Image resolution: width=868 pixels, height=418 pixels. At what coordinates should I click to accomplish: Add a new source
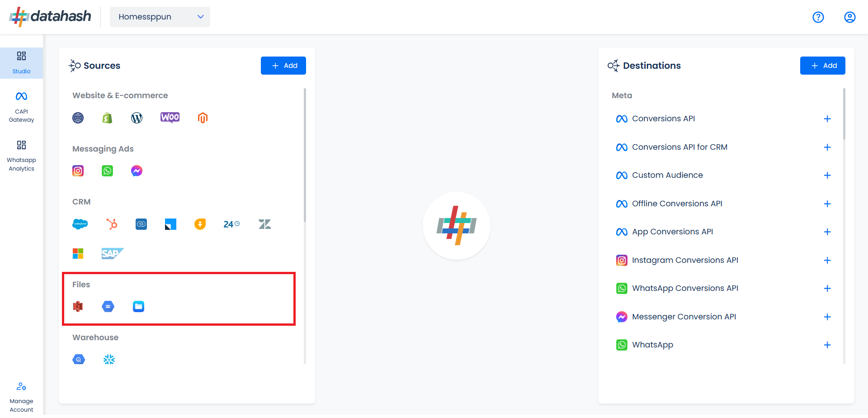tap(283, 66)
